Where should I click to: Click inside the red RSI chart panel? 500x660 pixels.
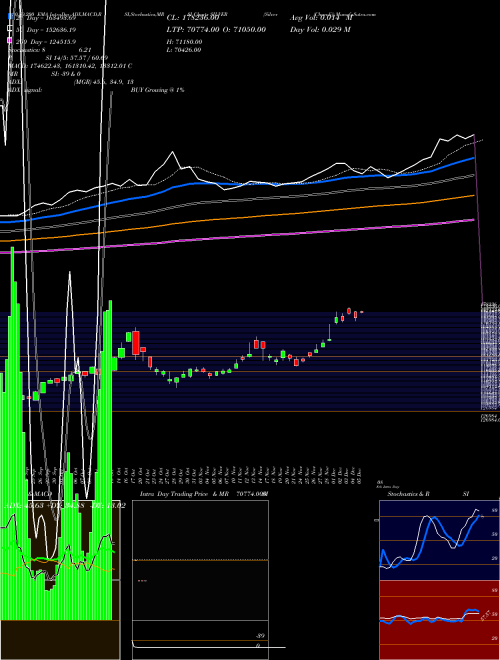[x=439, y=620]
